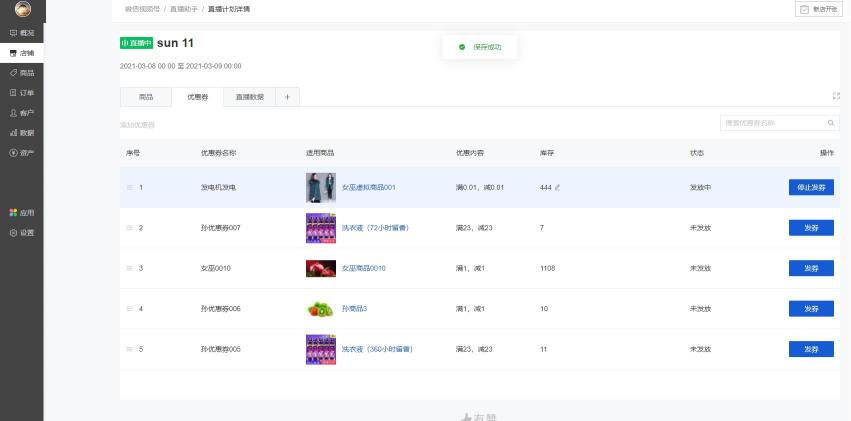Click the detergent thumbnail in row 2
The width and height of the screenshot is (851, 421).
pos(321,228)
